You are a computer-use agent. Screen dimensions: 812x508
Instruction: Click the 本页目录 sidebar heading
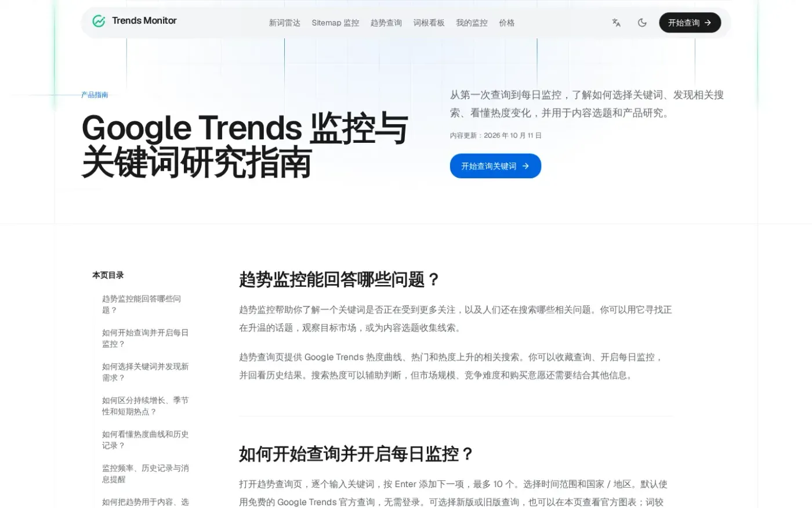click(x=108, y=275)
